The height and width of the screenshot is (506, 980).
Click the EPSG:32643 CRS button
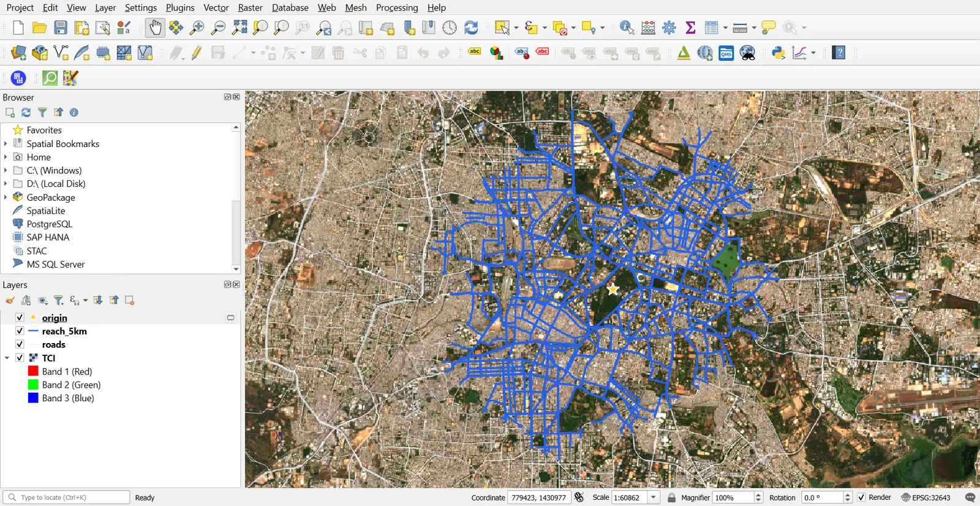pos(925,497)
